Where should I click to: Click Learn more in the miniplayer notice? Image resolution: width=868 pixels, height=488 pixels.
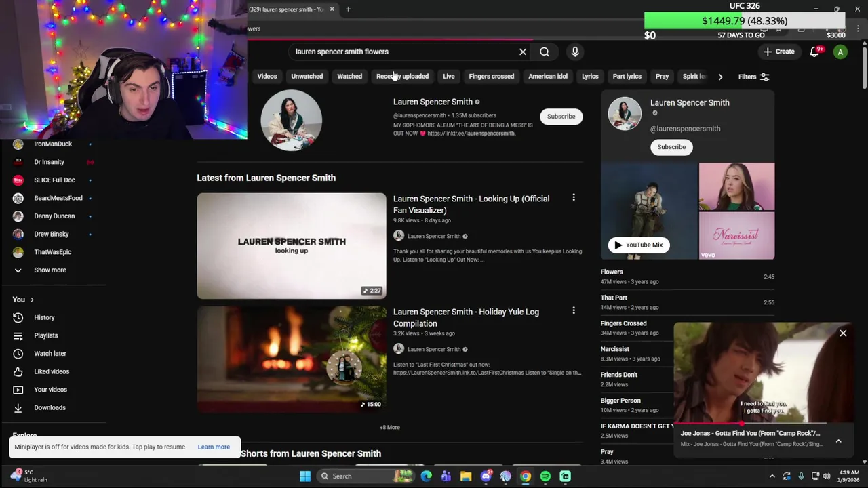(214, 447)
